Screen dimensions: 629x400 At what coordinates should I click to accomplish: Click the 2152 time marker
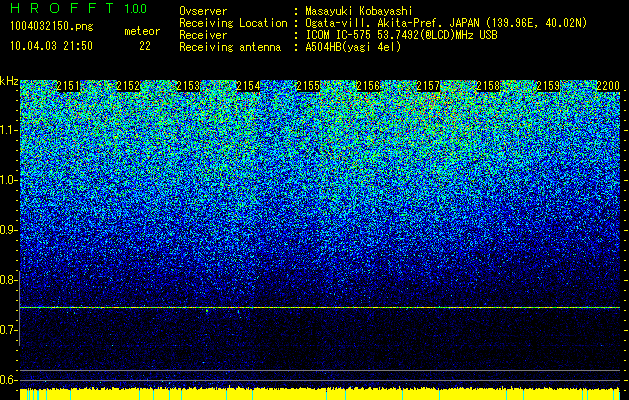(x=128, y=86)
